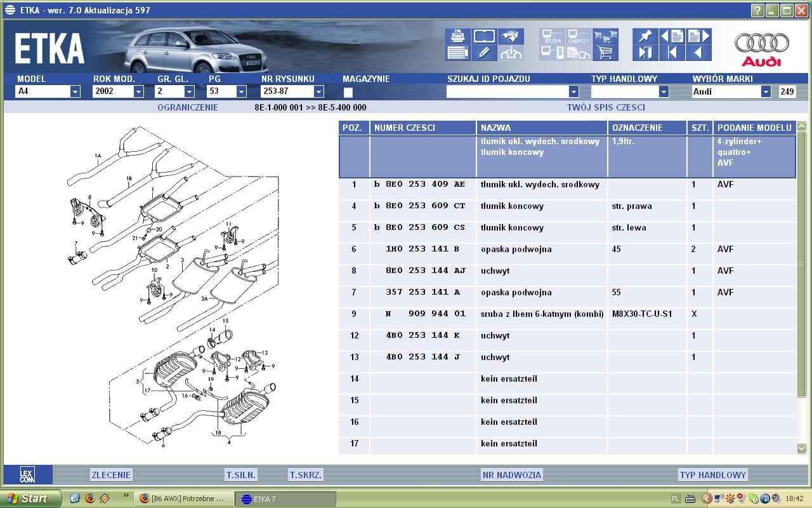This screenshot has width=812, height=508.
Task: Click the Firefox icon in quick launch
Action: [x=89, y=498]
